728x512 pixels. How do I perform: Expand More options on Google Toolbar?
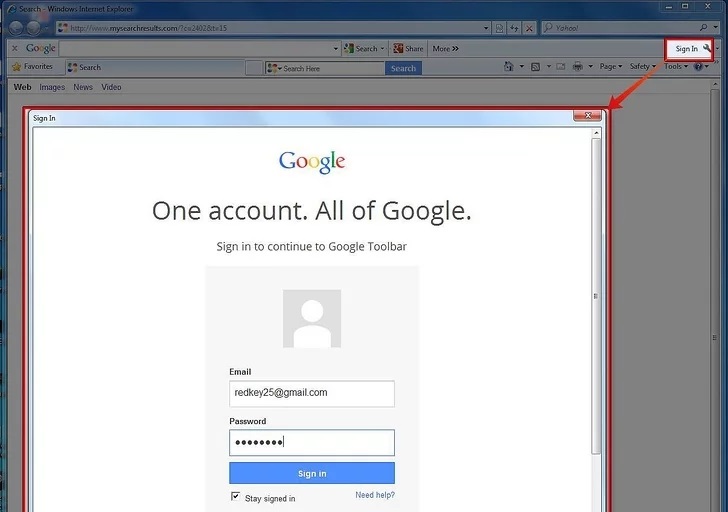(x=445, y=48)
